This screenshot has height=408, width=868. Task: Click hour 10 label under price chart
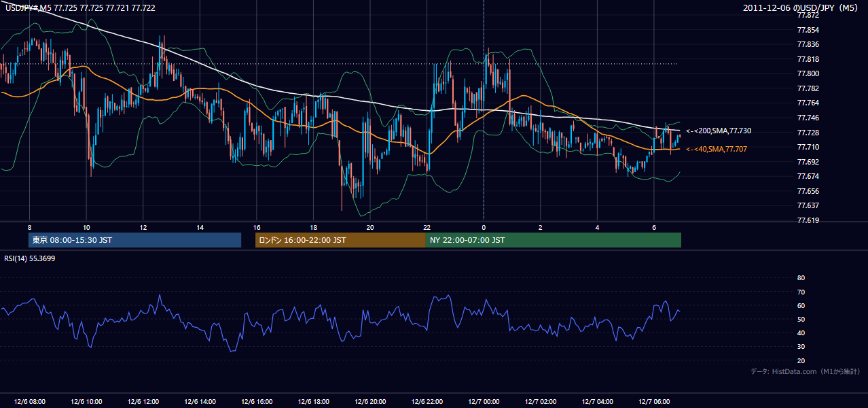point(86,227)
